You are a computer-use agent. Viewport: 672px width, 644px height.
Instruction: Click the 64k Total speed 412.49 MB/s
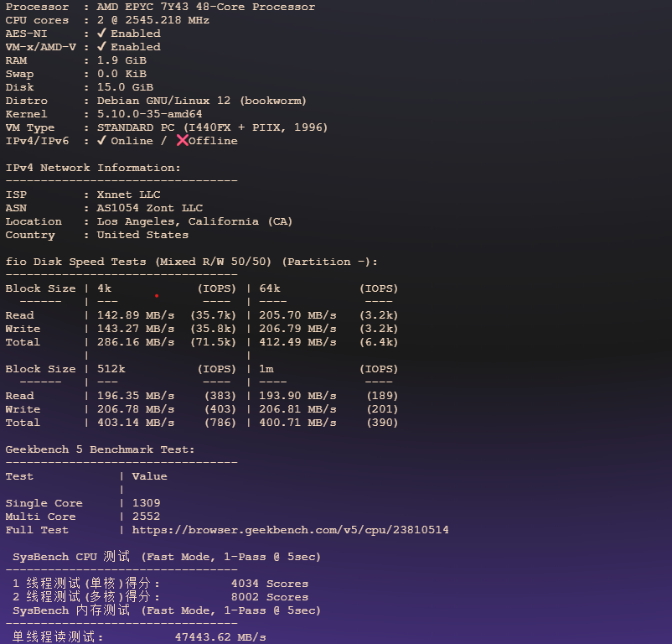[297, 342]
